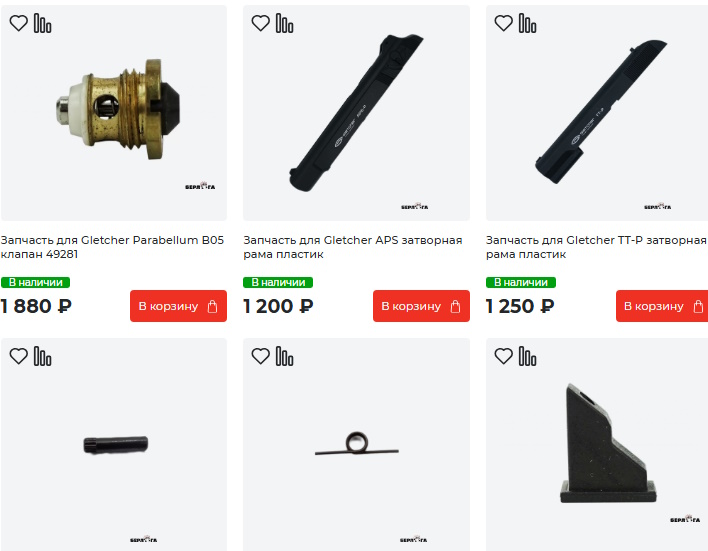Add Gletcher APS slide to comparison

284,23
